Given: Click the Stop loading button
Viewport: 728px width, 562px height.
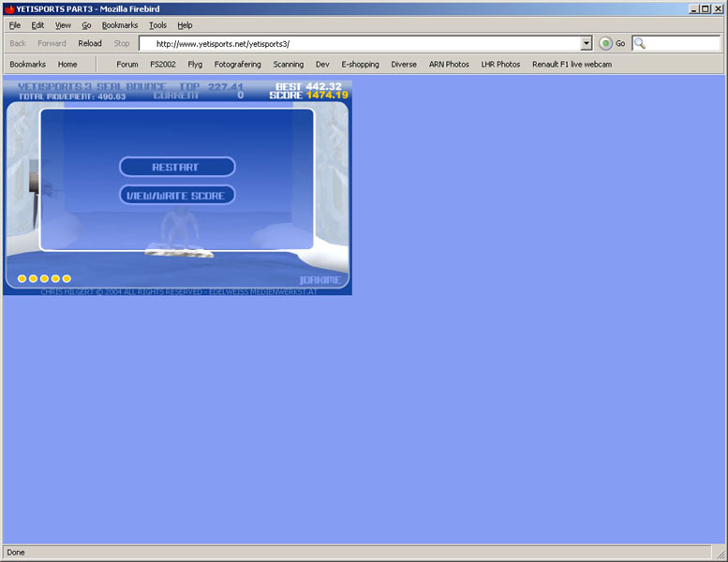Looking at the screenshot, I should pyautogui.click(x=122, y=43).
